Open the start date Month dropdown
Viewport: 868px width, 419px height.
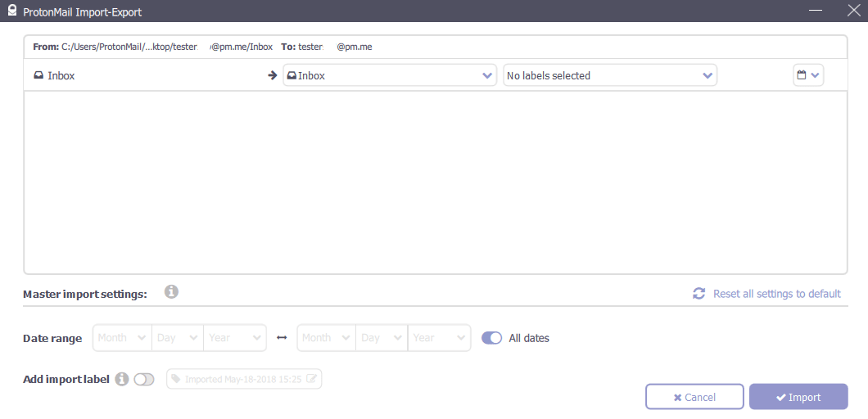click(122, 338)
